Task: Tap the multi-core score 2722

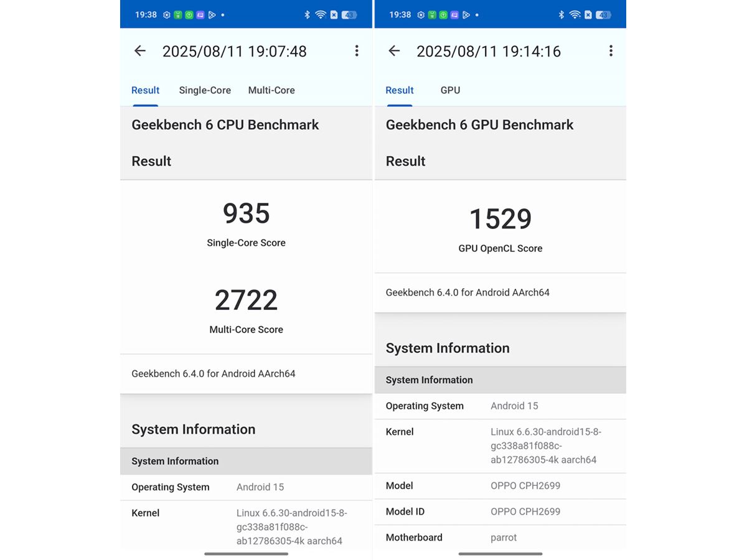Action: tap(247, 300)
